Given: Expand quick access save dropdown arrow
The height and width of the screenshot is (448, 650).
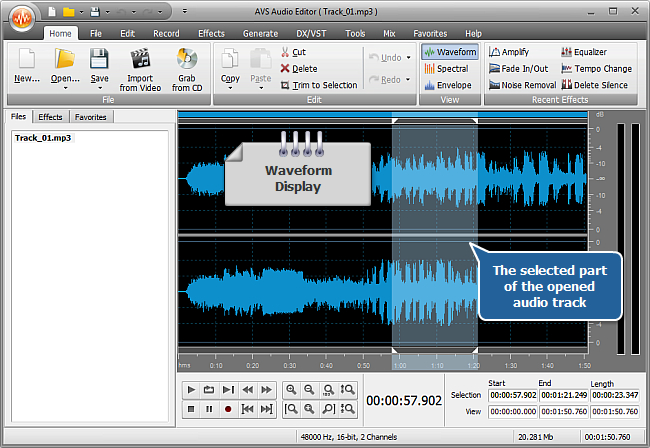Looking at the screenshot, I should pyautogui.click(x=107, y=12).
